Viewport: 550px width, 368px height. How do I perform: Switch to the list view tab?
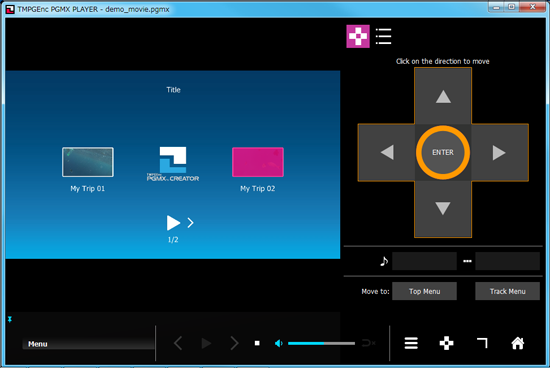[383, 36]
